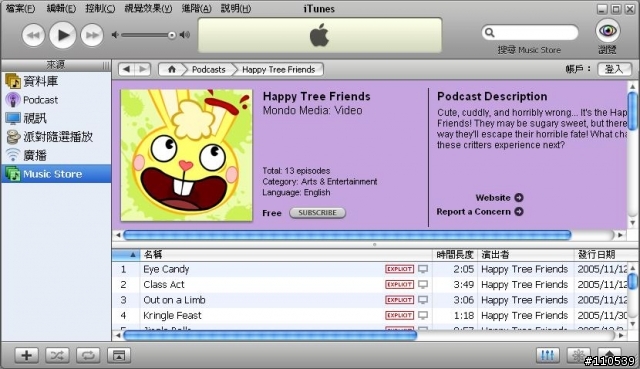The image size is (640, 369).
Task: Click the magnifying glass search icon
Action: (x=490, y=33)
